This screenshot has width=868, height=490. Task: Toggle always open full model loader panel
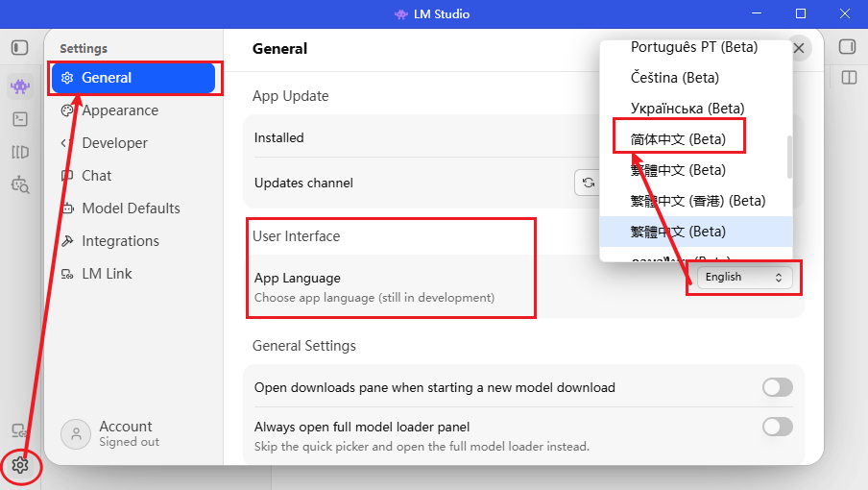click(x=777, y=427)
